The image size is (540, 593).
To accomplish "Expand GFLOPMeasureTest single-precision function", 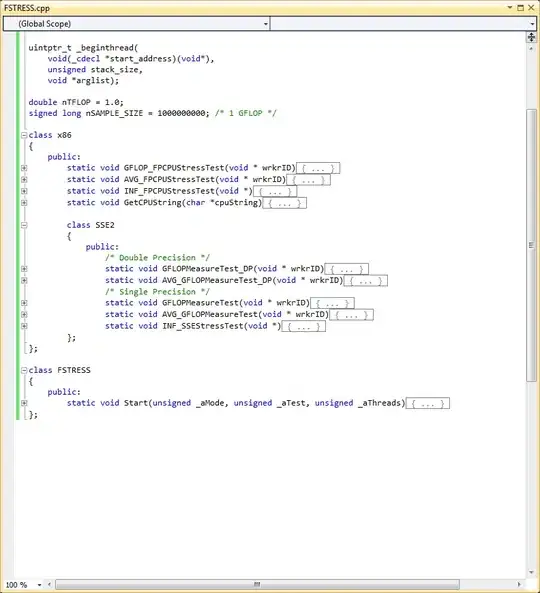I will (24, 303).
